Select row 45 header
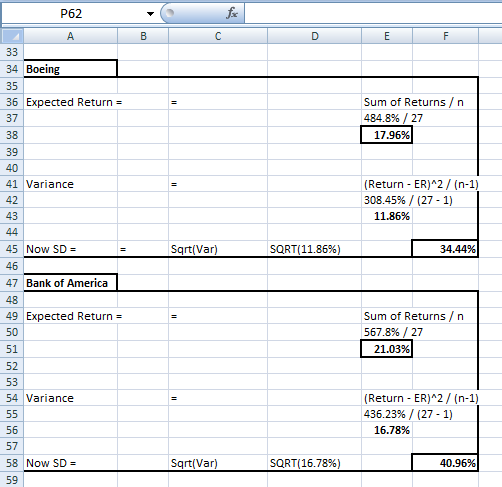Viewport: 502px width, 487px height. tap(12, 249)
